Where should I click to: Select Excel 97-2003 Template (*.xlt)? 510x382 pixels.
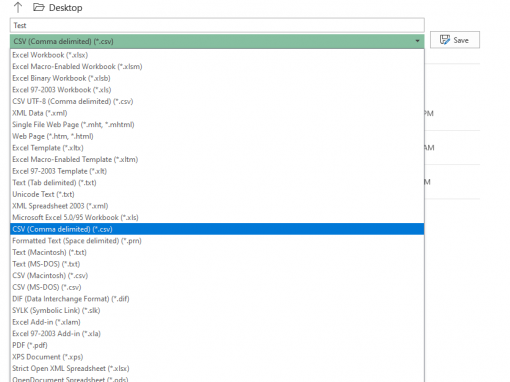point(217,171)
